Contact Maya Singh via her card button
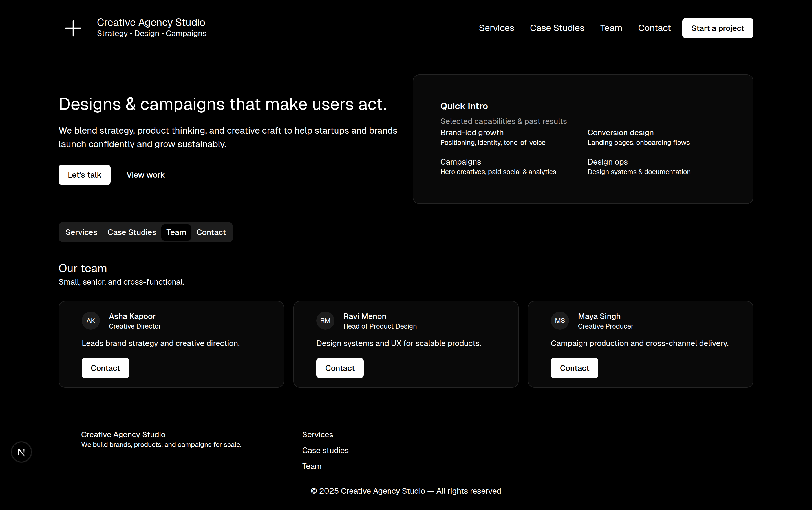The image size is (812, 510). coord(574,368)
